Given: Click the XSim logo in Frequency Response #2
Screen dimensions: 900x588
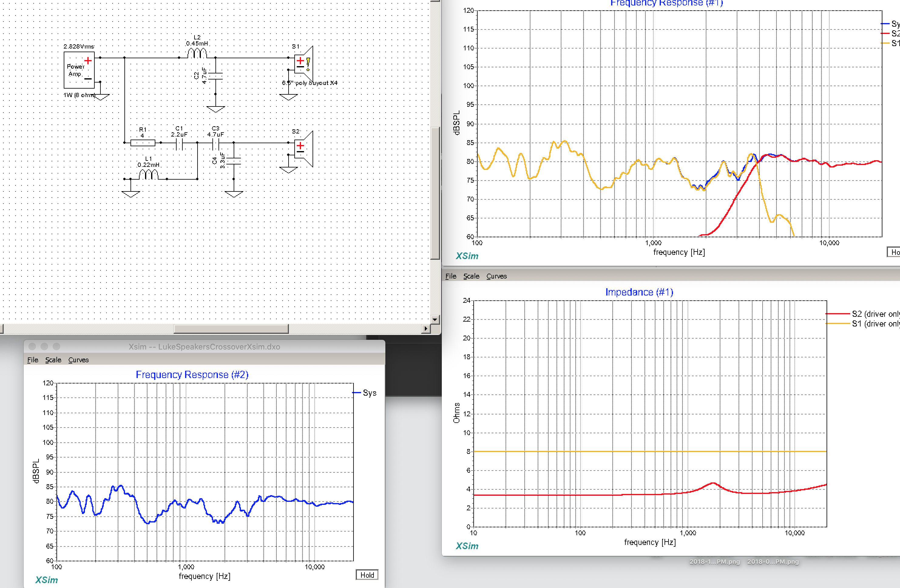Looking at the screenshot, I should click(x=46, y=580).
